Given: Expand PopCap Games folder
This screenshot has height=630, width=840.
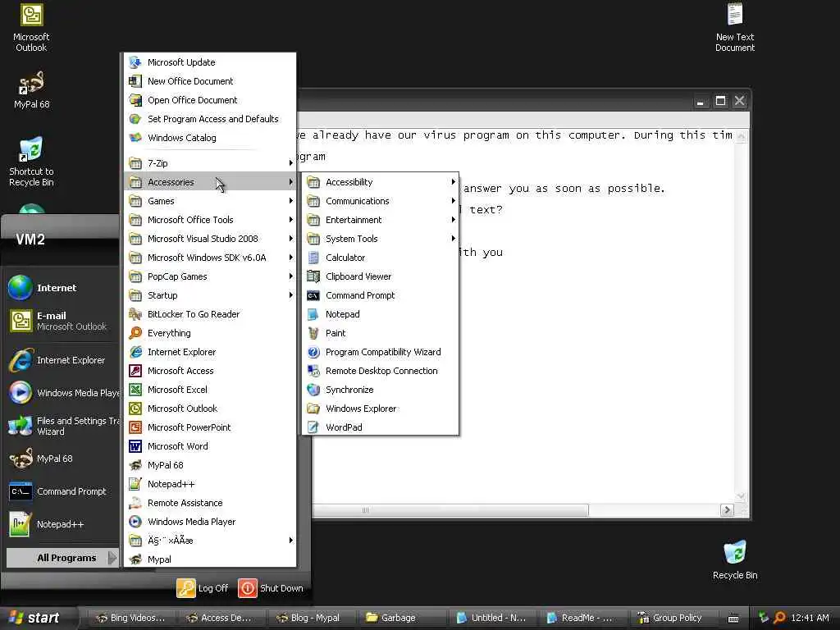Looking at the screenshot, I should (x=209, y=276).
